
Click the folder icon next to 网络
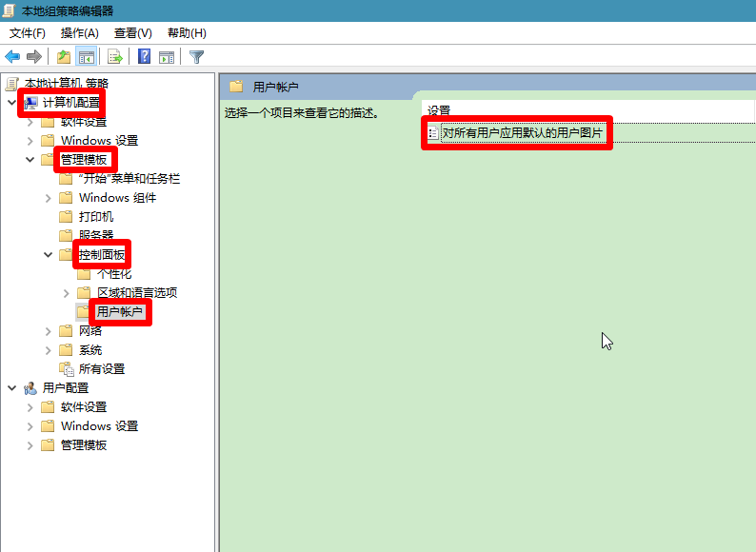66,330
